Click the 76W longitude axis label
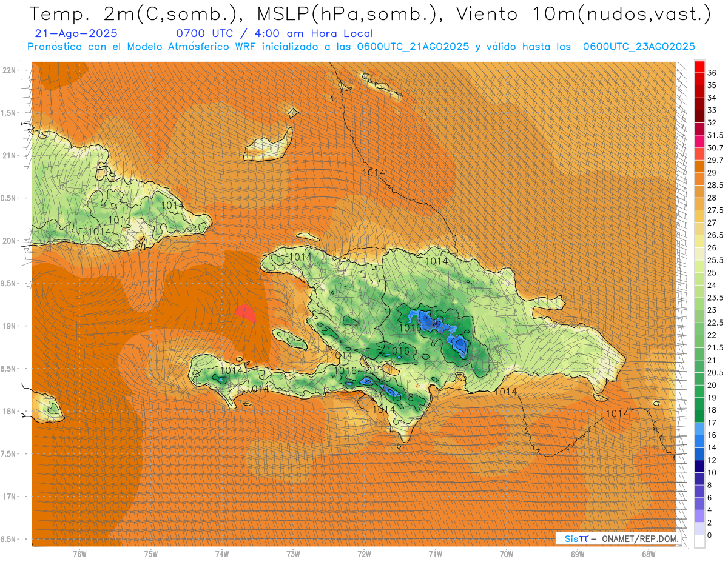Image resolution: width=728 pixels, height=562 pixels. [79, 554]
